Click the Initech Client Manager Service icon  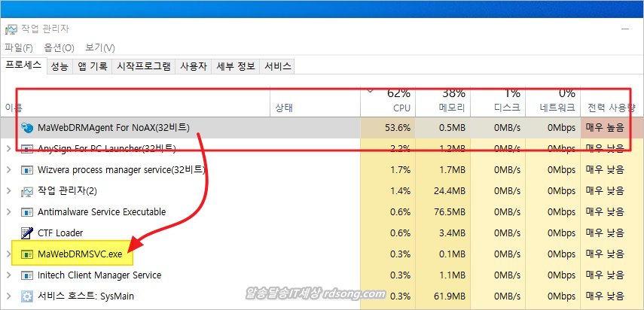pyautogui.click(x=27, y=275)
